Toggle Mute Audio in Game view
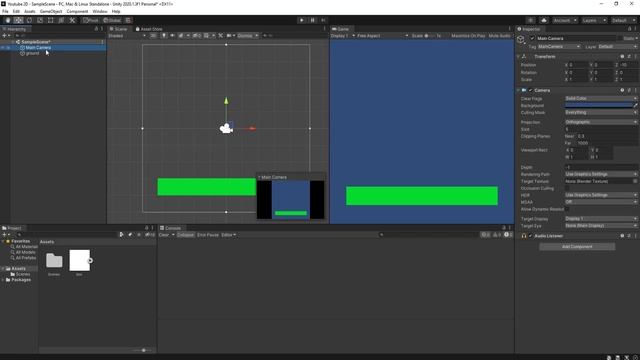The width and height of the screenshot is (640, 360). [x=499, y=36]
